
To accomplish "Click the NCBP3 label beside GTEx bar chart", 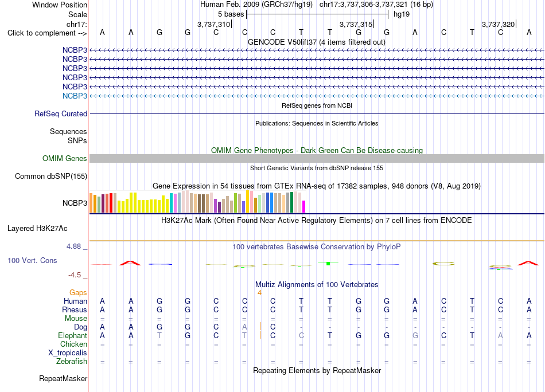I will pos(75,203).
